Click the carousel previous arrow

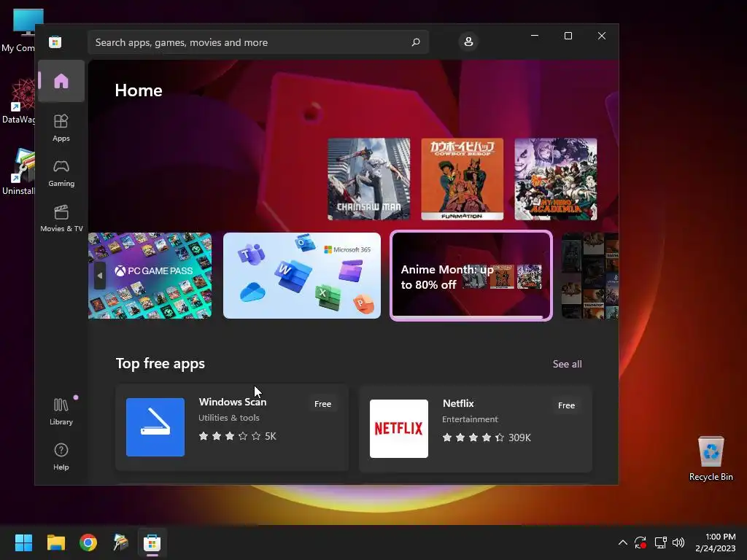click(99, 275)
